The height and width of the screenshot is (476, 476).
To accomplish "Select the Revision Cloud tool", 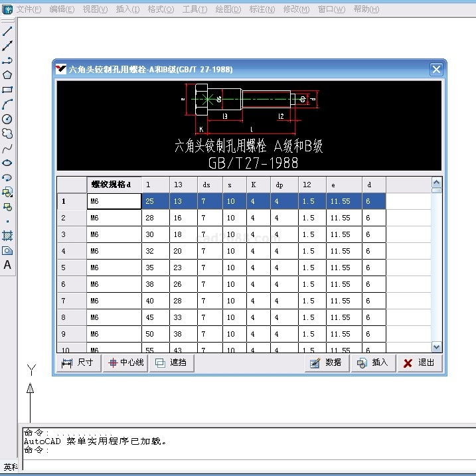I will click(x=7, y=133).
